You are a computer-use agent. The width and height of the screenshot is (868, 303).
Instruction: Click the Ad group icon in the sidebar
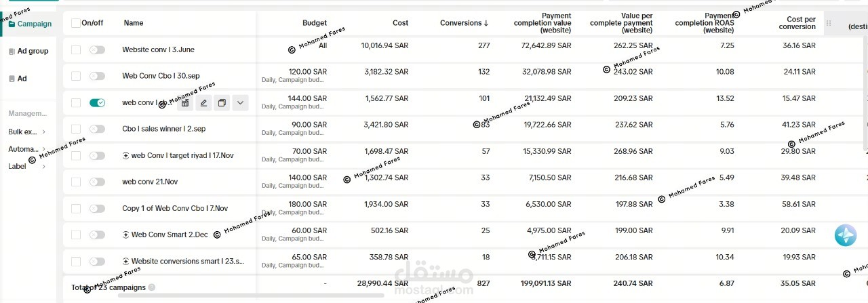pyautogui.click(x=12, y=52)
